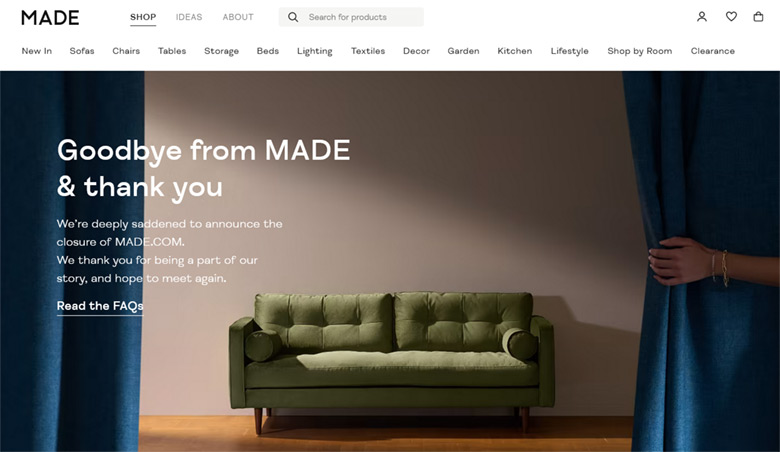The height and width of the screenshot is (452, 780).
Task: Click the green sofa hero image
Action: point(391,361)
